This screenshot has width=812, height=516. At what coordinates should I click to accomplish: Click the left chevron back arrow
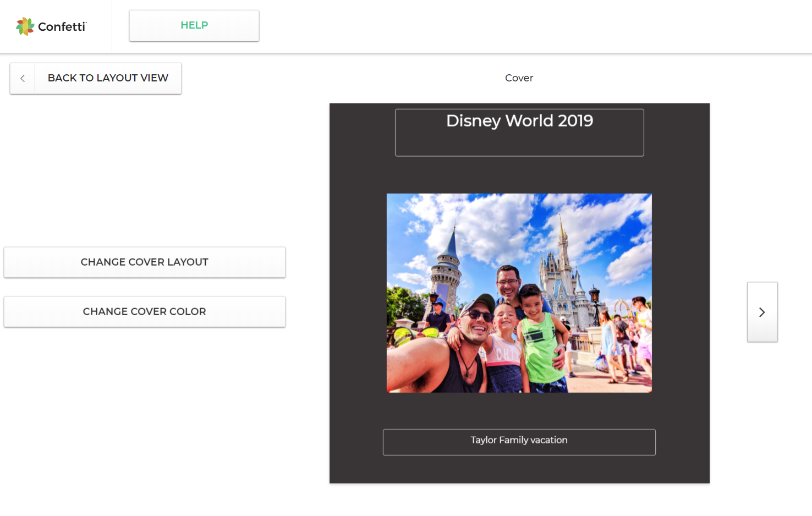(23, 78)
